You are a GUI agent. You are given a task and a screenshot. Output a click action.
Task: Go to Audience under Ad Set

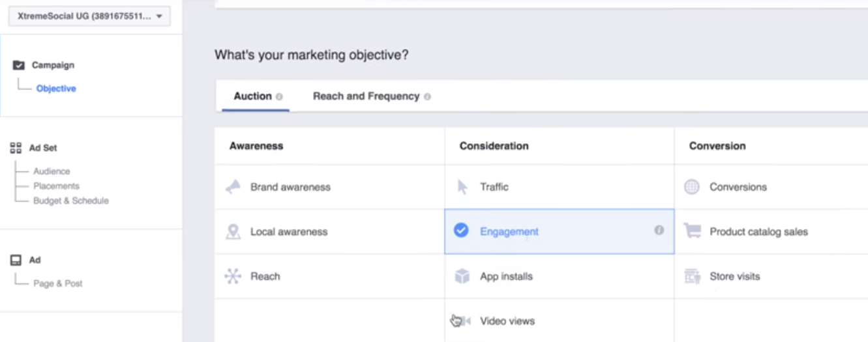52,171
